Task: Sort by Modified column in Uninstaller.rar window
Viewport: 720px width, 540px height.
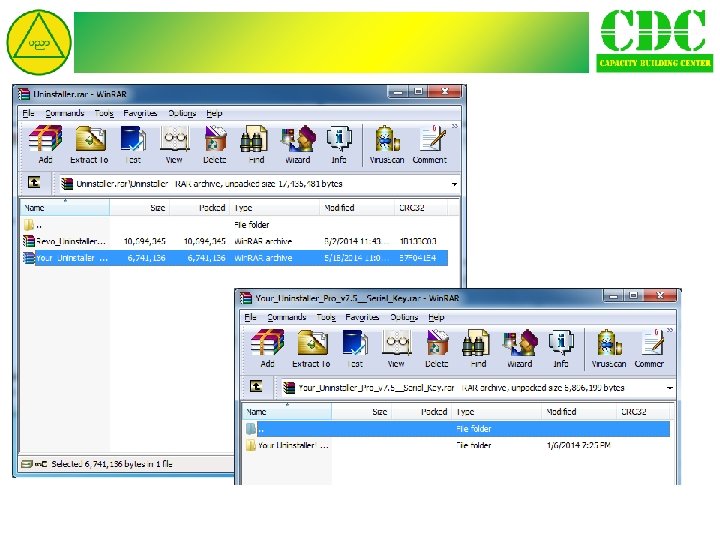Action: point(357,208)
